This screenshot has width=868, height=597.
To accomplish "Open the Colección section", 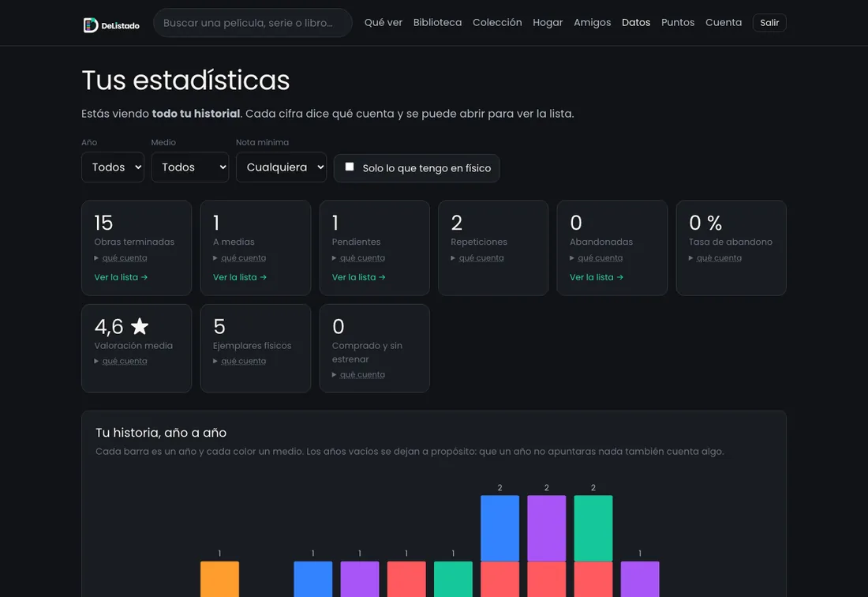I will pyautogui.click(x=497, y=23).
